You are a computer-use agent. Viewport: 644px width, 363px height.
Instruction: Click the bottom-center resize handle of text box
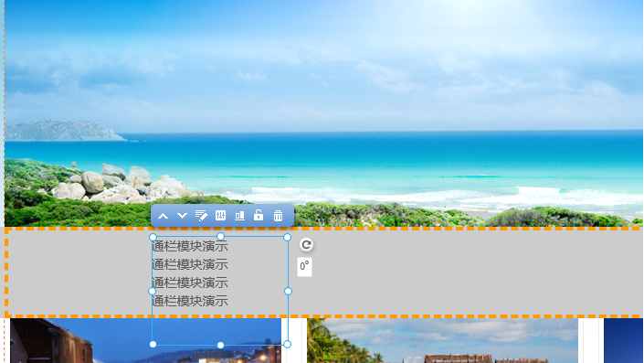tap(220, 345)
